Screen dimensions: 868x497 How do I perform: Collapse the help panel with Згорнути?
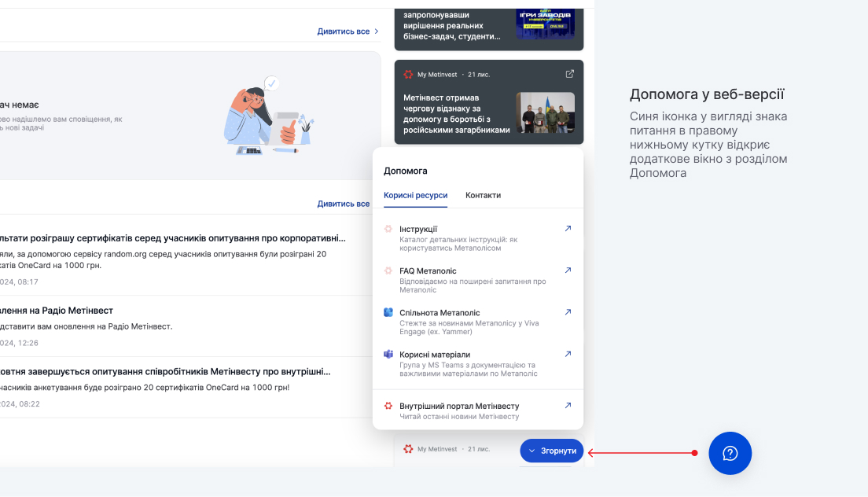pos(551,451)
